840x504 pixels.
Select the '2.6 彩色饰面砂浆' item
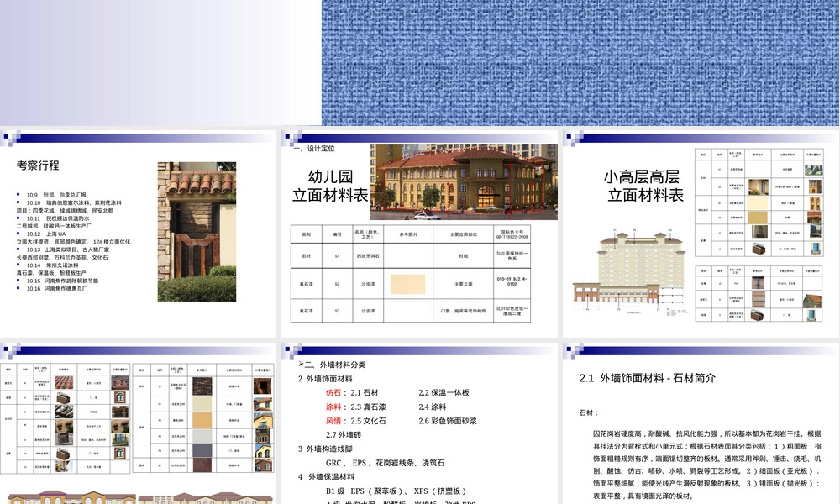point(448,421)
